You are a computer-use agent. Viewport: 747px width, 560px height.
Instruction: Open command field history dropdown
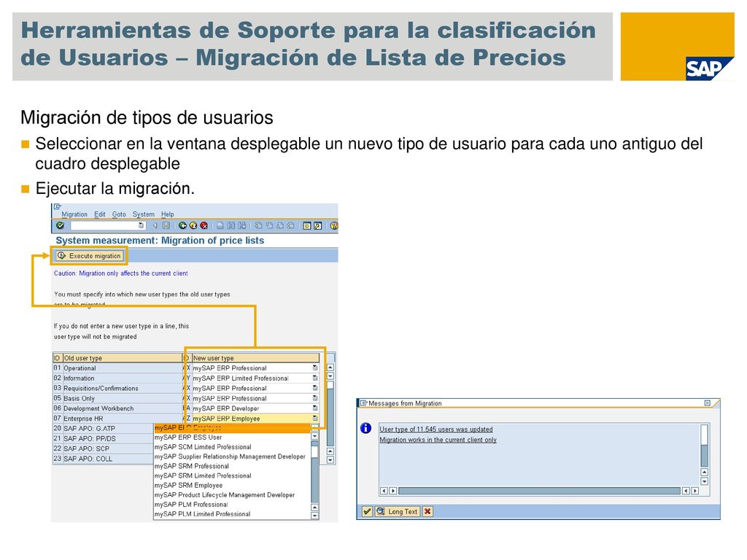[x=141, y=226]
